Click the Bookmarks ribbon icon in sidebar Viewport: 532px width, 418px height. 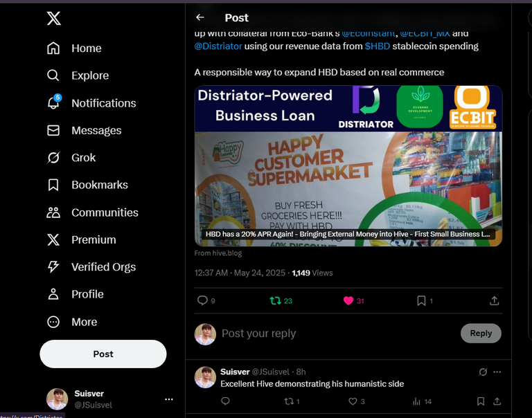pyautogui.click(x=53, y=185)
